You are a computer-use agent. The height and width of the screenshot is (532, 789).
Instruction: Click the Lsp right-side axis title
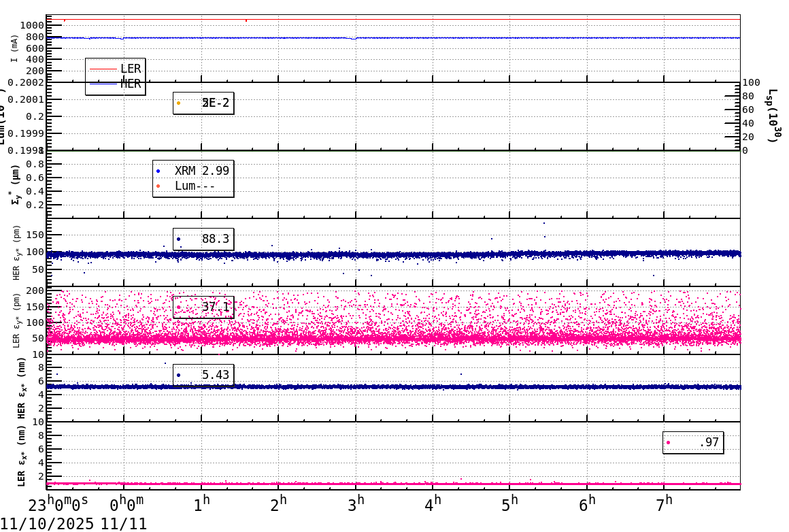click(x=773, y=116)
